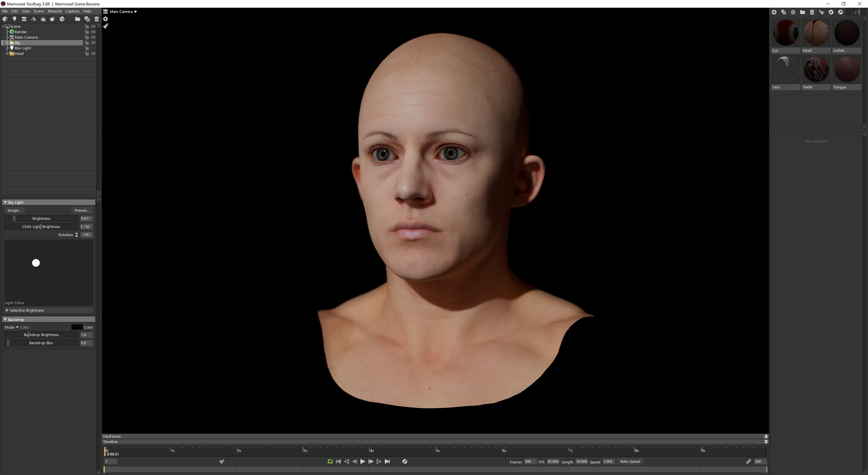Open the Capture menu
This screenshot has width=868, height=475.
(72, 11)
